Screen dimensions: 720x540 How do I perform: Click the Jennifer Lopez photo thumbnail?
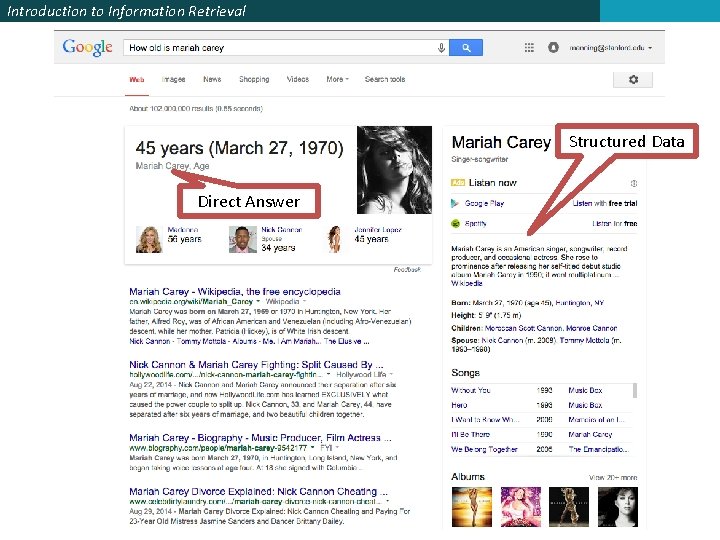coord(335,239)
